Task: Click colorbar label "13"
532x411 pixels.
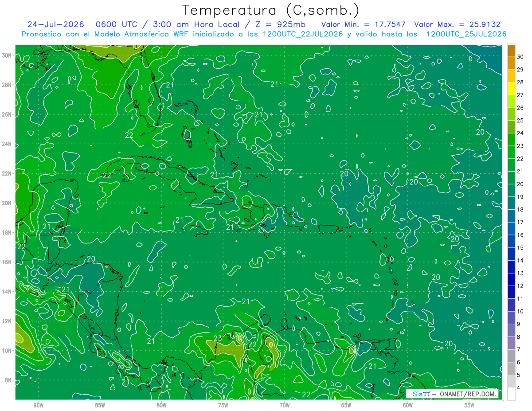Action: 520,273
